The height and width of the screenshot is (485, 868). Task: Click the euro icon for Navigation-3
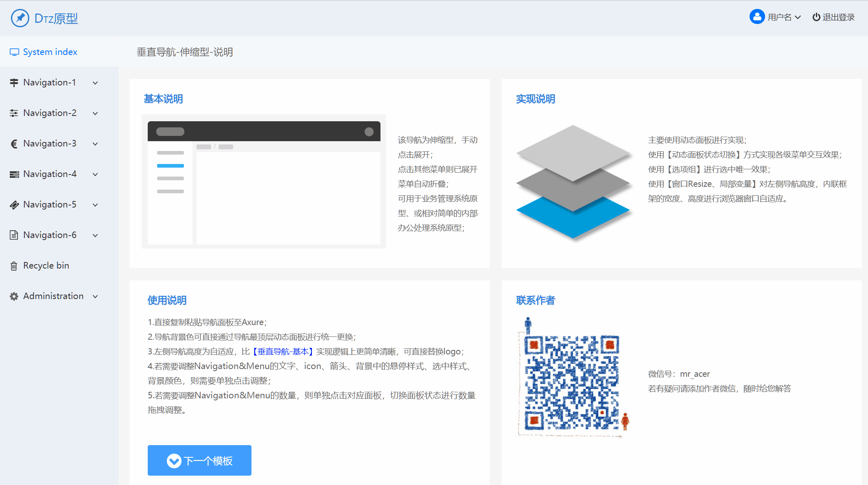point(14,144)
